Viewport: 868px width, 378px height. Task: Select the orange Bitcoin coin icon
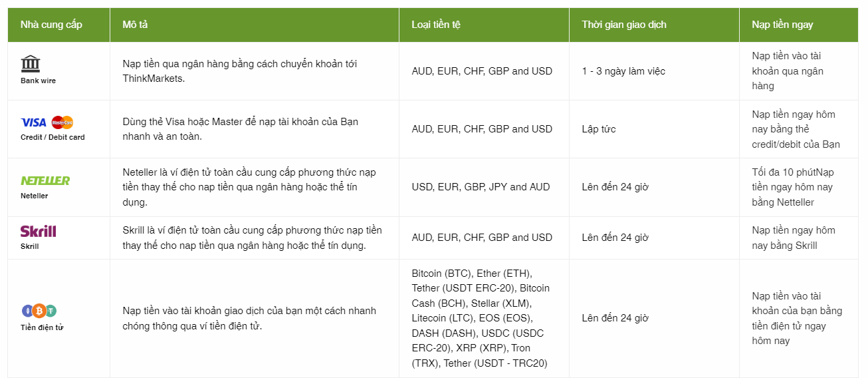point(39,311)
